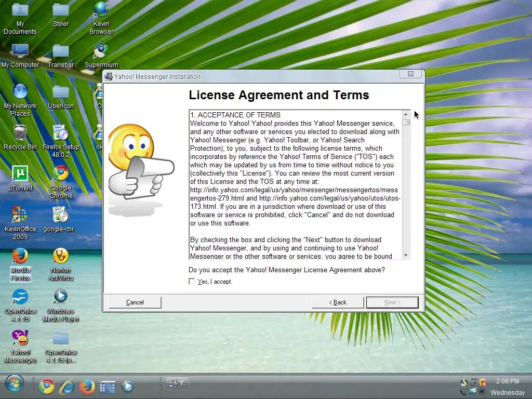This screenshot has width=532, height=399.
Task: Select the My Documents desktop icon
Action: coord(20,19)
